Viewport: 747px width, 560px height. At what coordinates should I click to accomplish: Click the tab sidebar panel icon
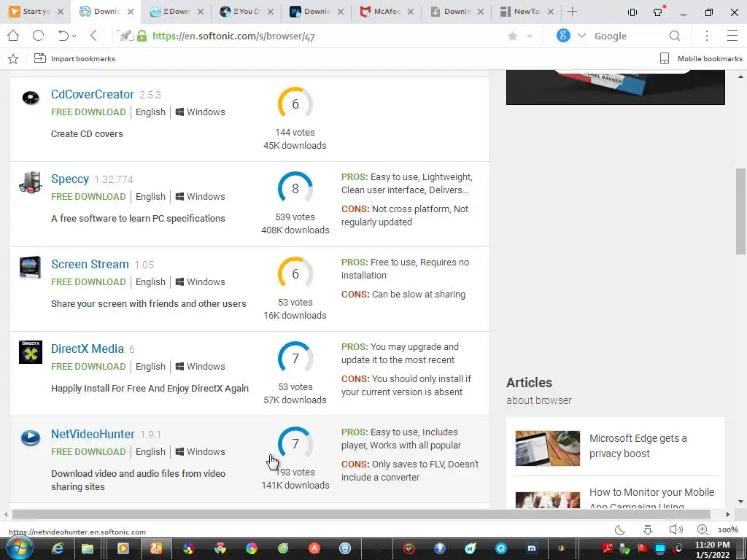tap(632, 12)
